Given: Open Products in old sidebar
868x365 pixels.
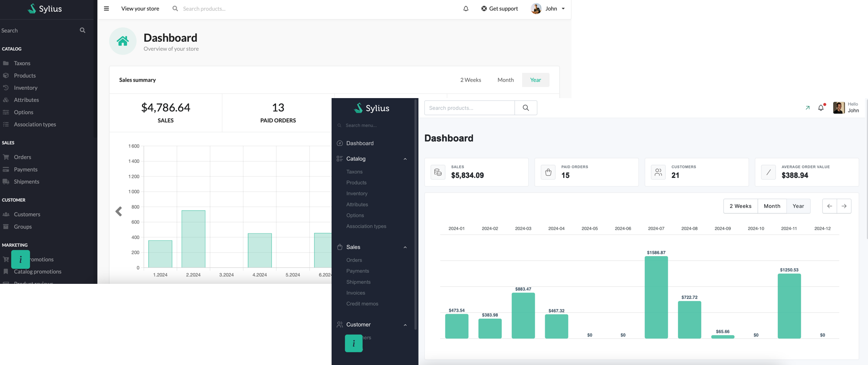Looking at the screenshot, I should click(x=25, y=76).
